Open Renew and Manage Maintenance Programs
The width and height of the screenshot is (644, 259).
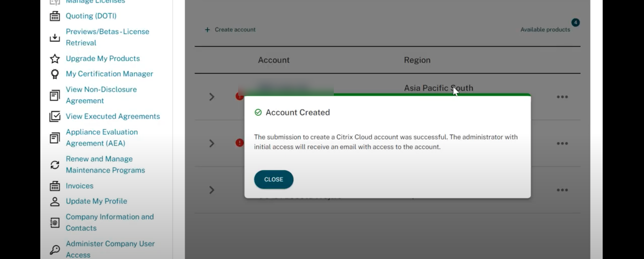[105, 164]
